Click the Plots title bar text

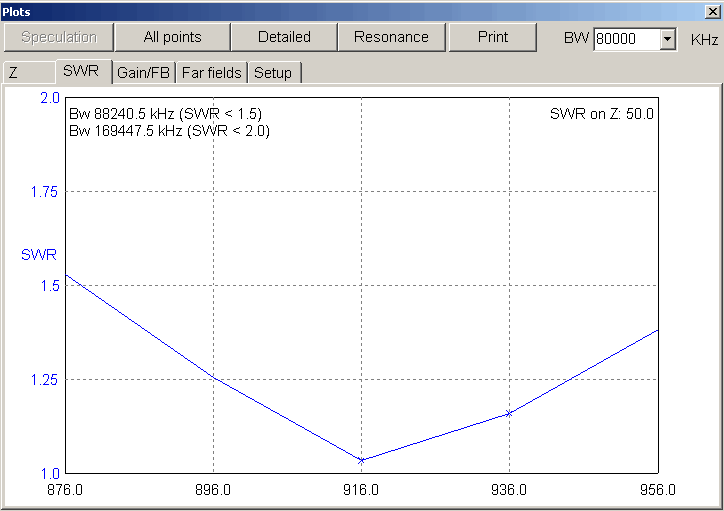pos(17,12)
